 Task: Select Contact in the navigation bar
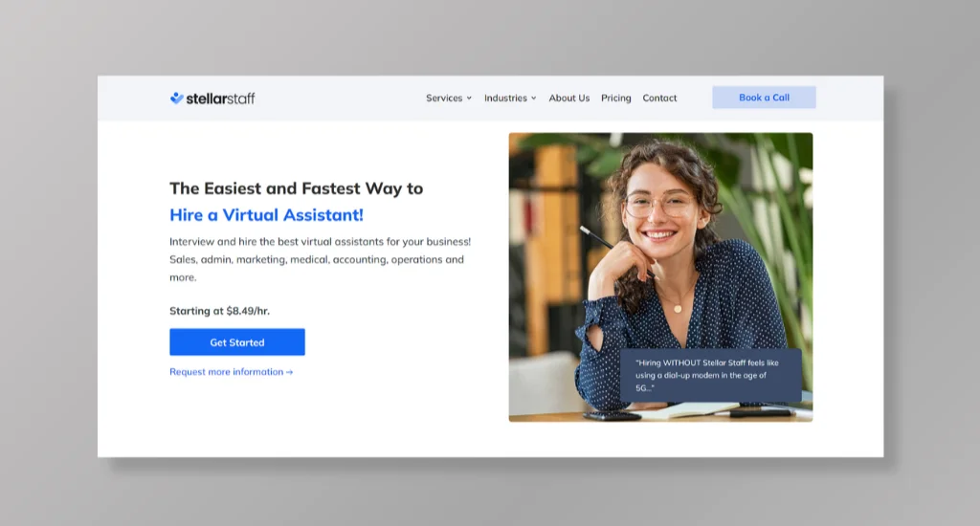tap(659, 99)
